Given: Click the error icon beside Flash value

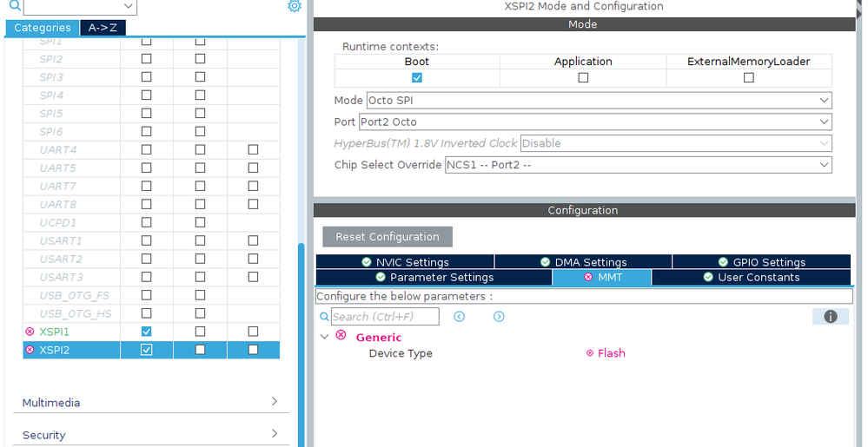Looking at the screenshot, I should 590,353.
